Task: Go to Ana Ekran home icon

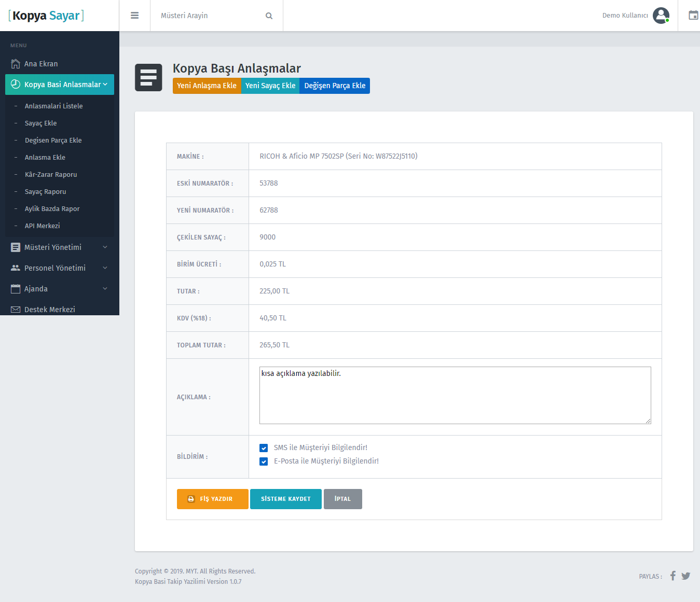Action: pyautogui.click(x=16, y=64)
